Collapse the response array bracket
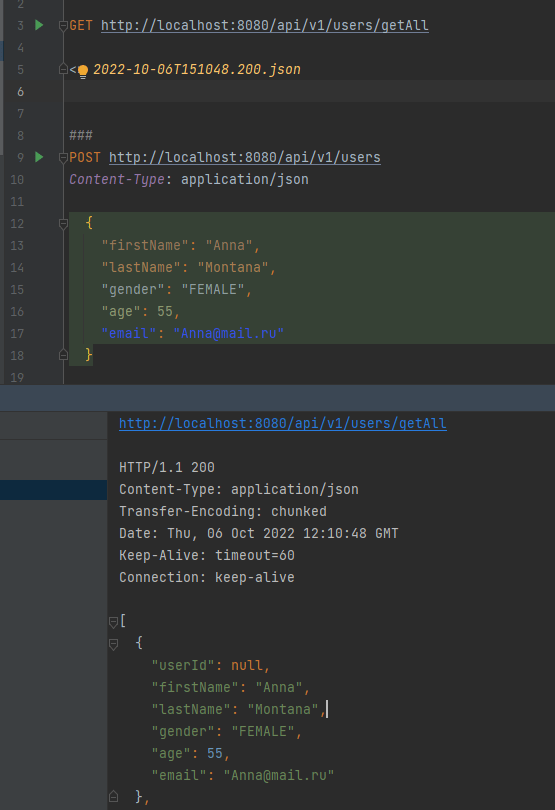Screen dimensions: 555x810 pyautogui.click(x=113, y=622)
